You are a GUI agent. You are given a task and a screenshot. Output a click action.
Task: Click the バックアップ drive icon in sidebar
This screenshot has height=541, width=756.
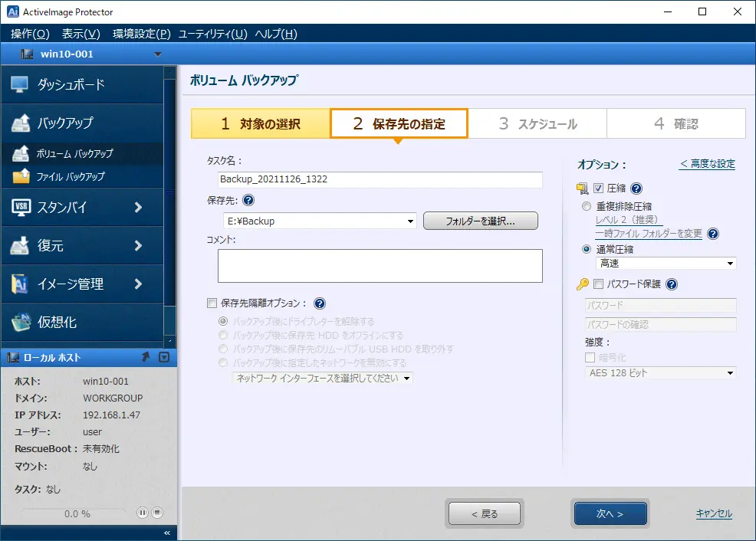tap(20, 123)
